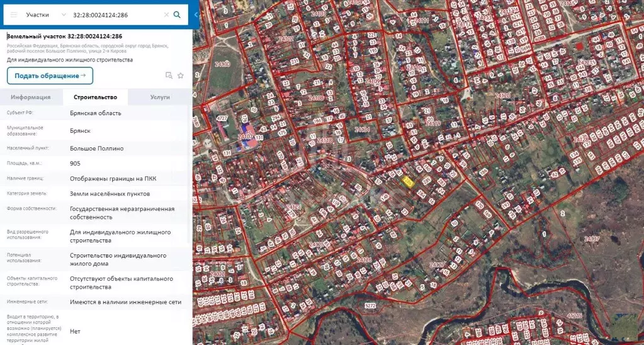Click the cadastral number search field
Viewport: 644px width, 345px height.
click(115, 14)
